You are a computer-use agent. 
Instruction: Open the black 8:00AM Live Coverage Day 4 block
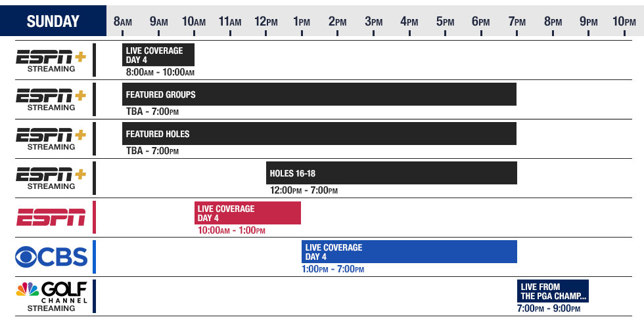tap(158, 54)
